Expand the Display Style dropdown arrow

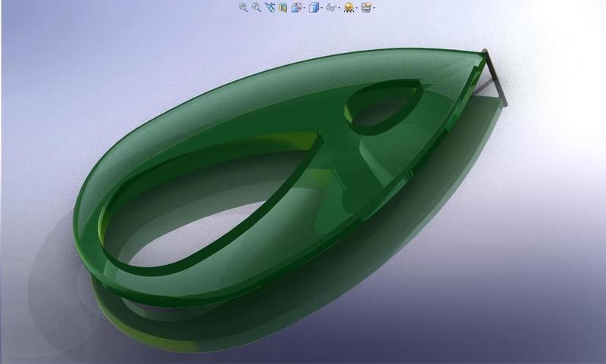point(321,8)
